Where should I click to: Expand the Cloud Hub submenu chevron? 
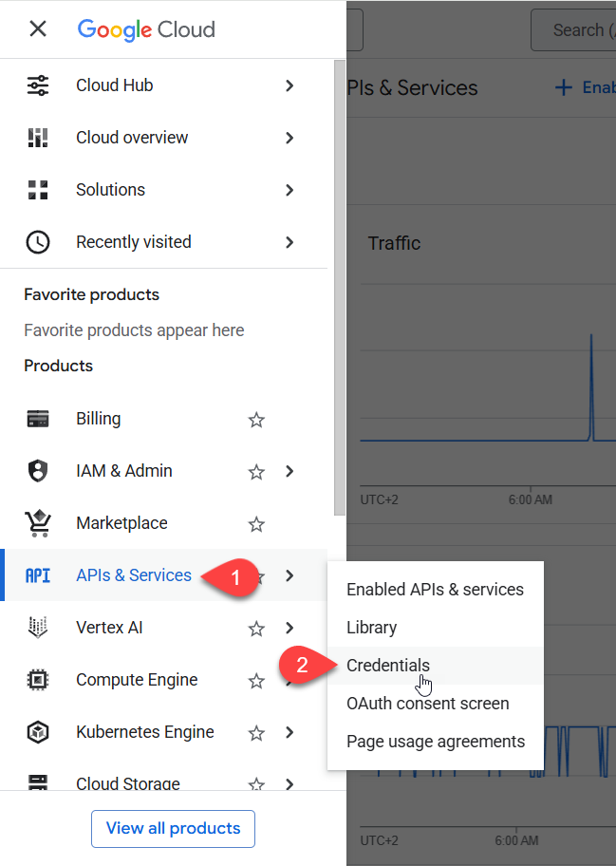pyautogui.click(x=289, y=85)
